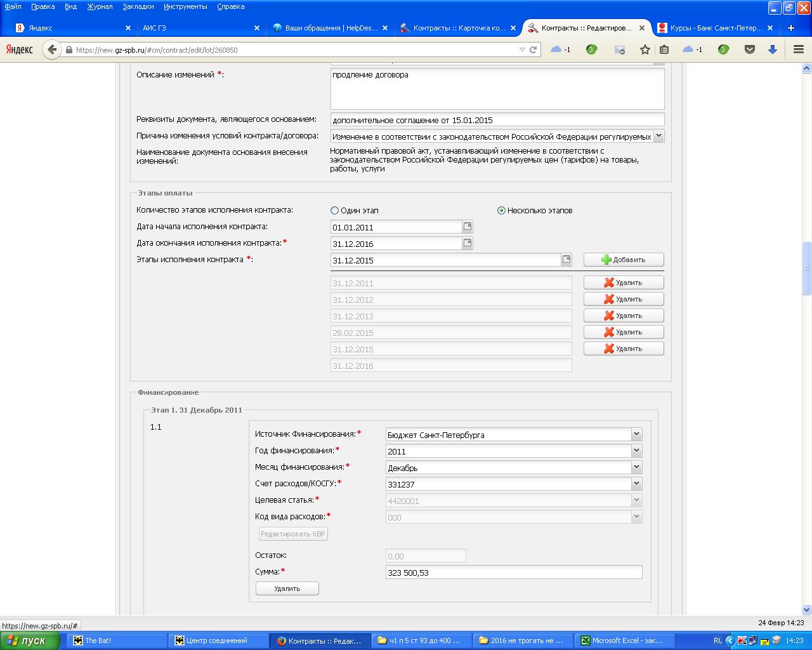Viewport: 812px width, 650px height.
Task: Click the Реквизиты документа input field
Action: point(497,119)
